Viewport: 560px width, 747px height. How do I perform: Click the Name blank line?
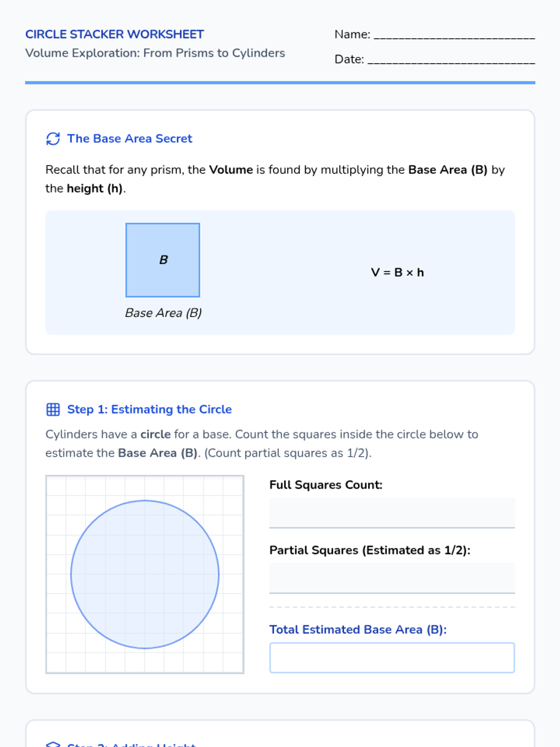[x=454, y=35]
